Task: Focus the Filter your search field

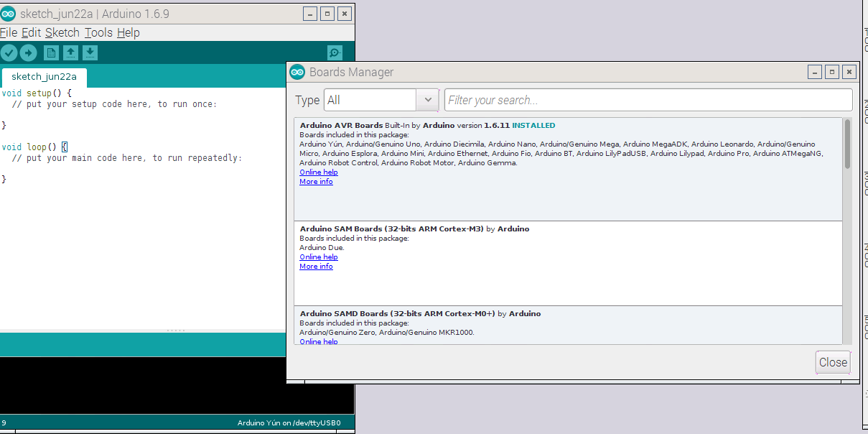Action: (x=648, y=100)
